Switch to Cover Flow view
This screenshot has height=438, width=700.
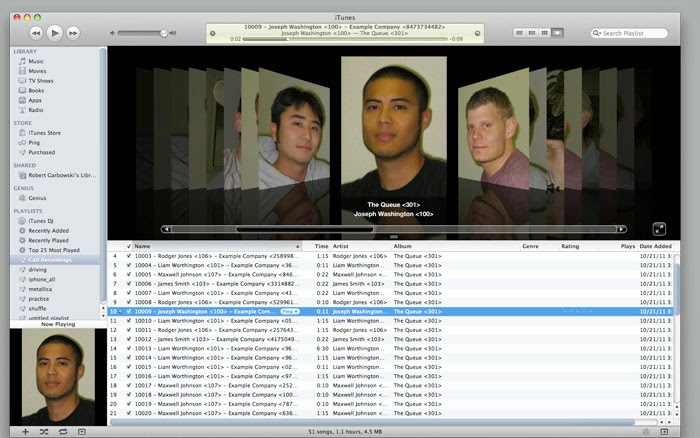tap(557, 33)
